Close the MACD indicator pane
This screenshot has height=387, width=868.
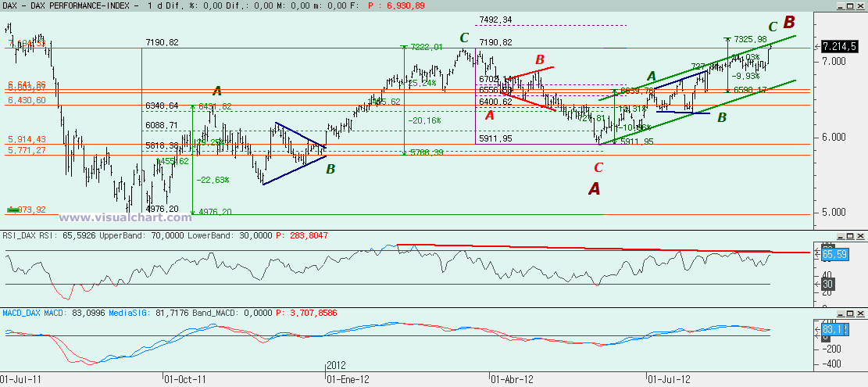[861, 313]
